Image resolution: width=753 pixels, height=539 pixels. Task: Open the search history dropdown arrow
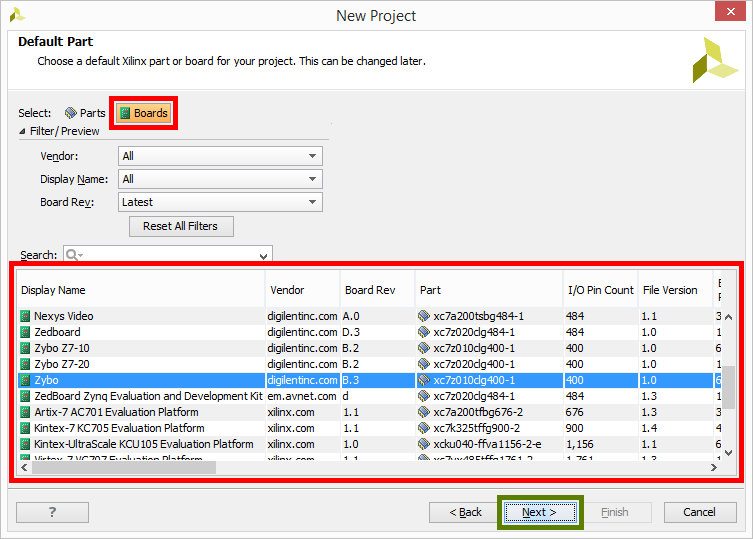(263, 256)
